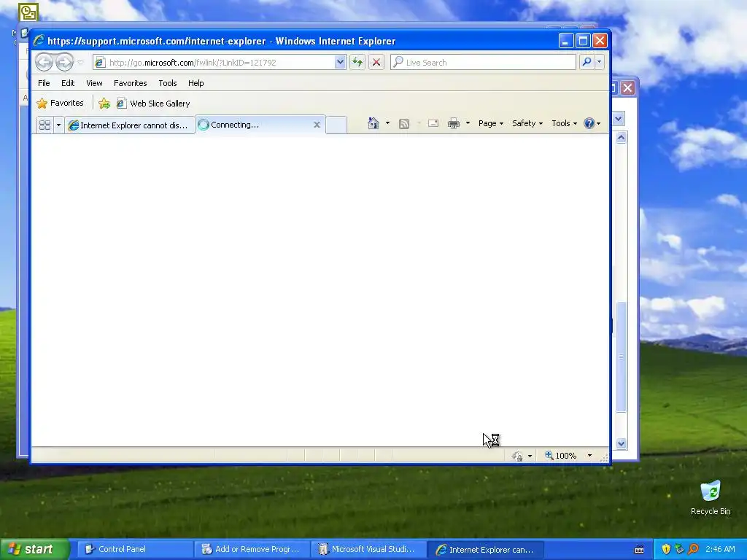This screenshot has height=560, width=747.
Task: Click the status bar security zone icon
Action: click(517, 456)
